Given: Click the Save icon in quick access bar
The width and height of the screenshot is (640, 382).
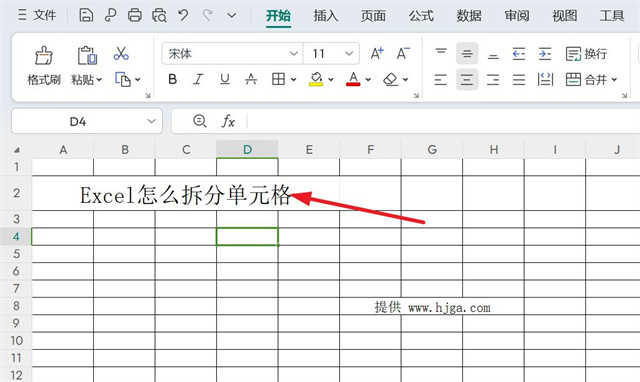Looking at the screenshot, I should pyautogui.click(x=86, y=16).
